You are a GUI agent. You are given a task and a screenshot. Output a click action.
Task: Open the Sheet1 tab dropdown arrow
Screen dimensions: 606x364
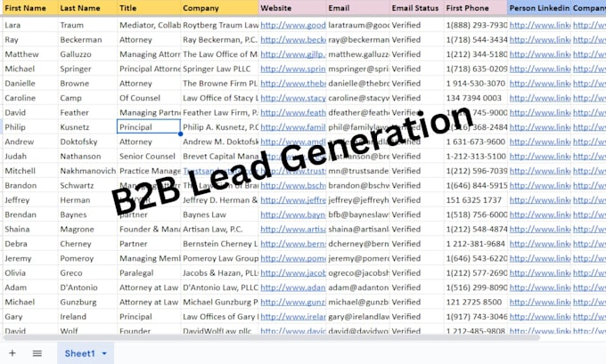click(x=104, y=353)
